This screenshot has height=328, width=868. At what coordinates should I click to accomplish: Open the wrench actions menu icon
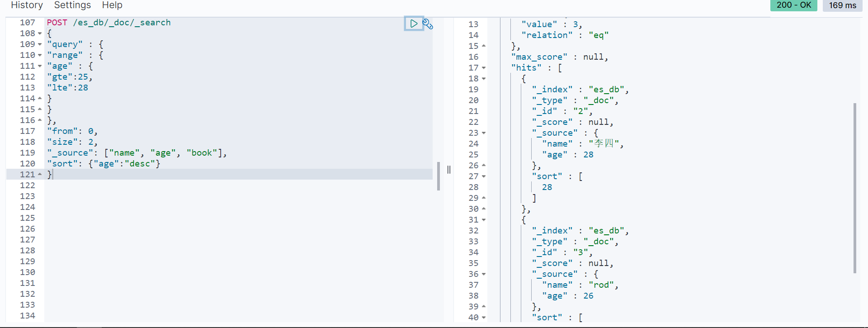coord(428,24)
